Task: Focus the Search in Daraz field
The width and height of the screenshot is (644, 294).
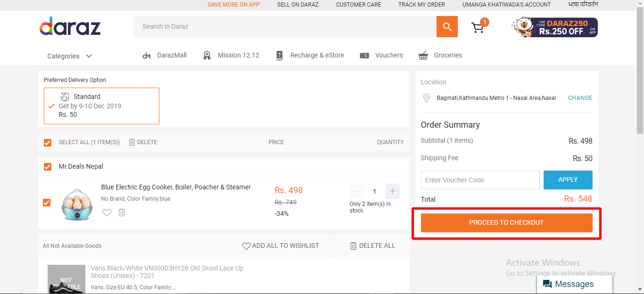Action: (285, 26)
